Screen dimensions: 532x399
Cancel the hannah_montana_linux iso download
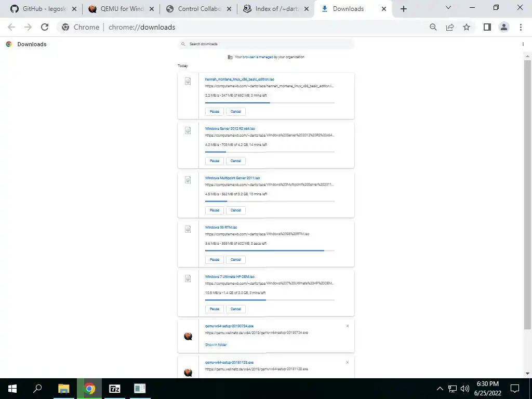pyautogui.click(x=236, y=112)
